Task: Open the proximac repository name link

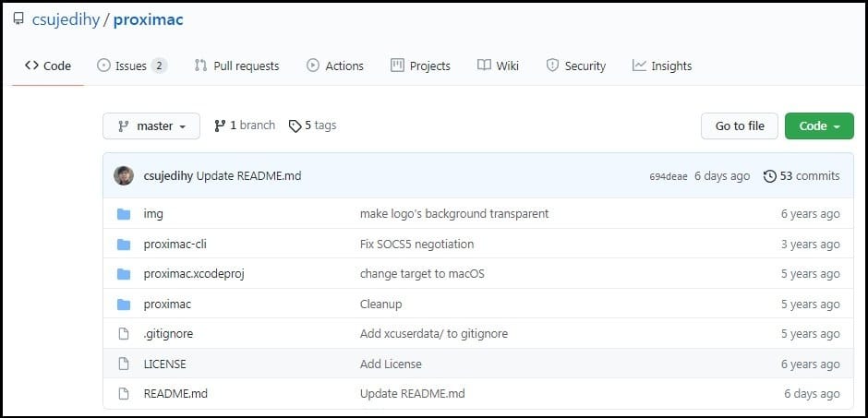Action: (x=149, y=20)
